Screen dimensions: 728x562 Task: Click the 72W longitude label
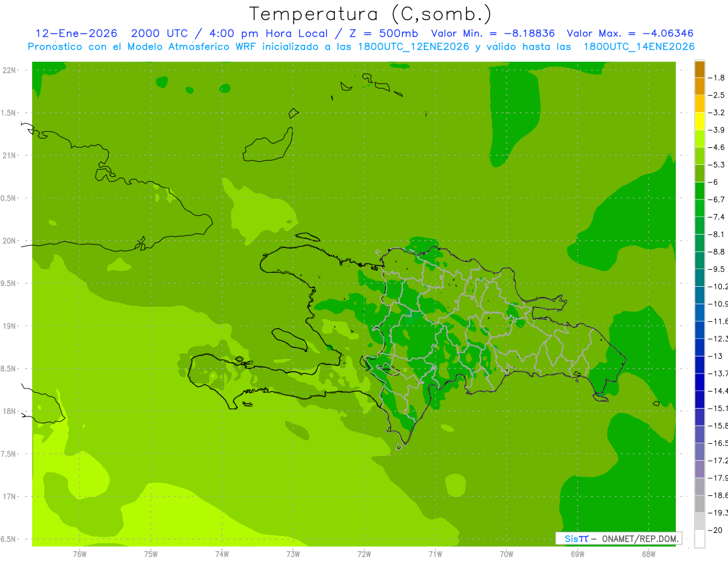click(364, 554)
